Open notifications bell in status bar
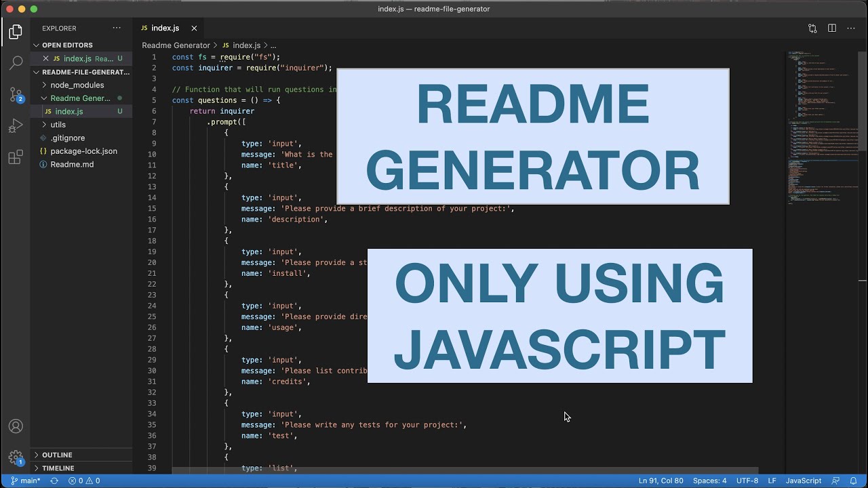This screenshot has width=868, height=488. point(853,481)
